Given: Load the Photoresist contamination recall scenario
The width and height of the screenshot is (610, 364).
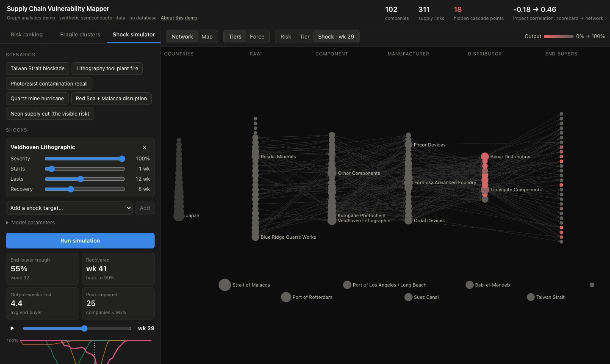Looking at the screenshot, I should coord(49,84).
